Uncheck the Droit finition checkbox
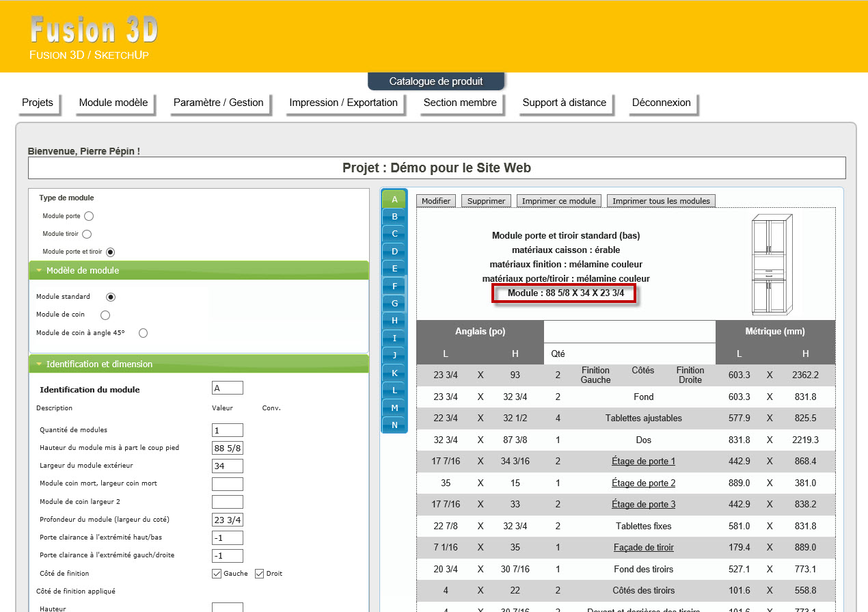The height and width of the screenshot is (612, 868). [x=260, y=574]
